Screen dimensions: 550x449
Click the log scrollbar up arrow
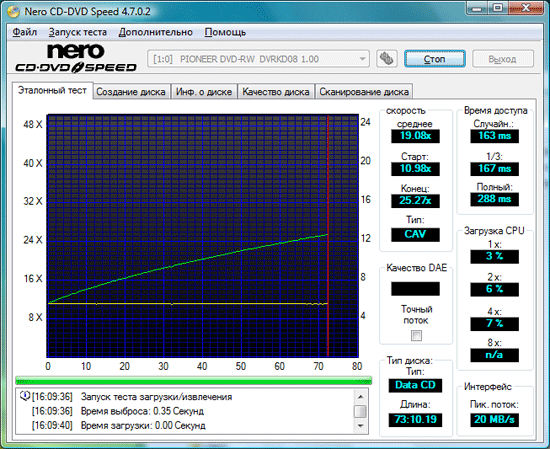point(360,397)
